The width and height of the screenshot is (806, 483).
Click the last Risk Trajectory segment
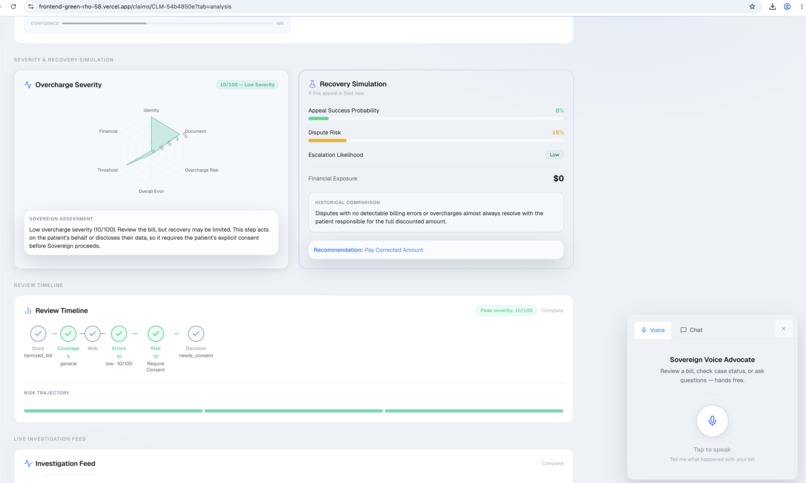pos(474,411)
